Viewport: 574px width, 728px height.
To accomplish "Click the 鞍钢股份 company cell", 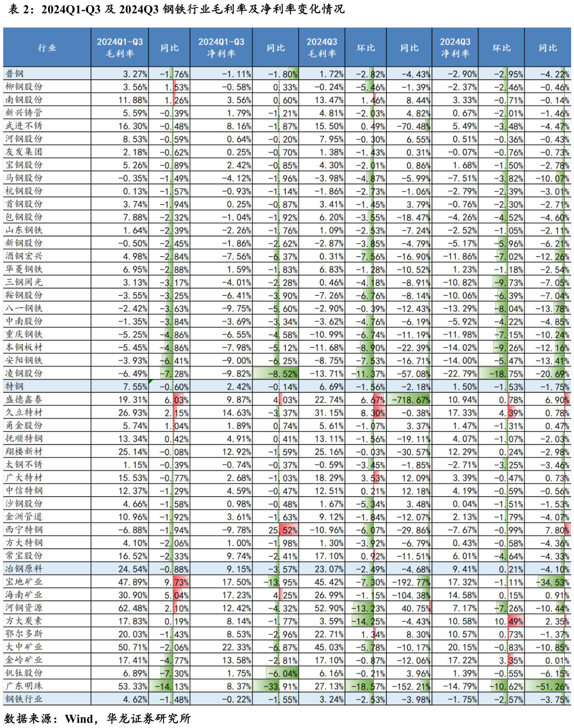I will click(24, 295).
